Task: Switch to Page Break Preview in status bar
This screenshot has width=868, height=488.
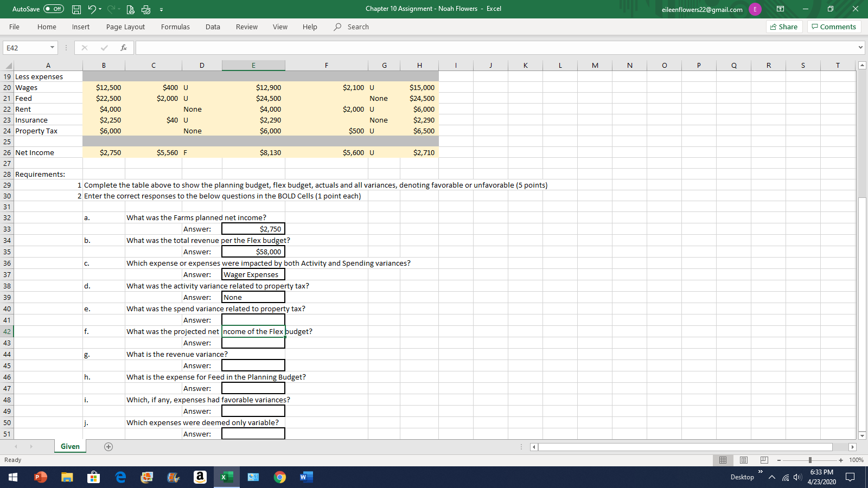Action: [764, 460]
